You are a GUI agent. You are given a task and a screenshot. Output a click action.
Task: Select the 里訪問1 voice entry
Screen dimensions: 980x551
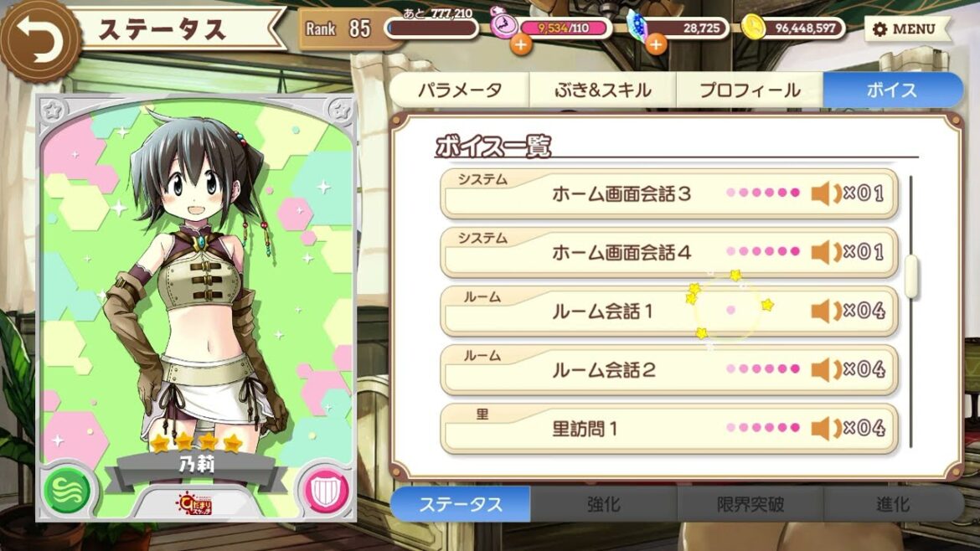(669, 429)
